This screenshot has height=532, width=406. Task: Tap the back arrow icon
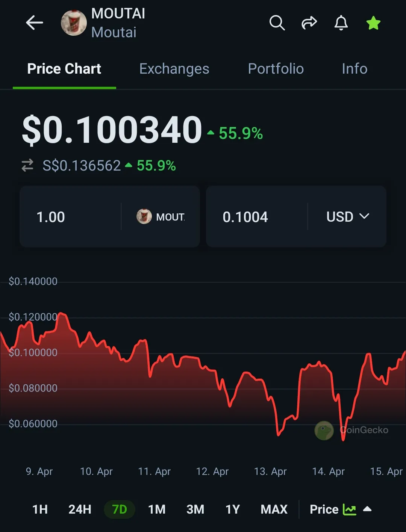[35, 23]
